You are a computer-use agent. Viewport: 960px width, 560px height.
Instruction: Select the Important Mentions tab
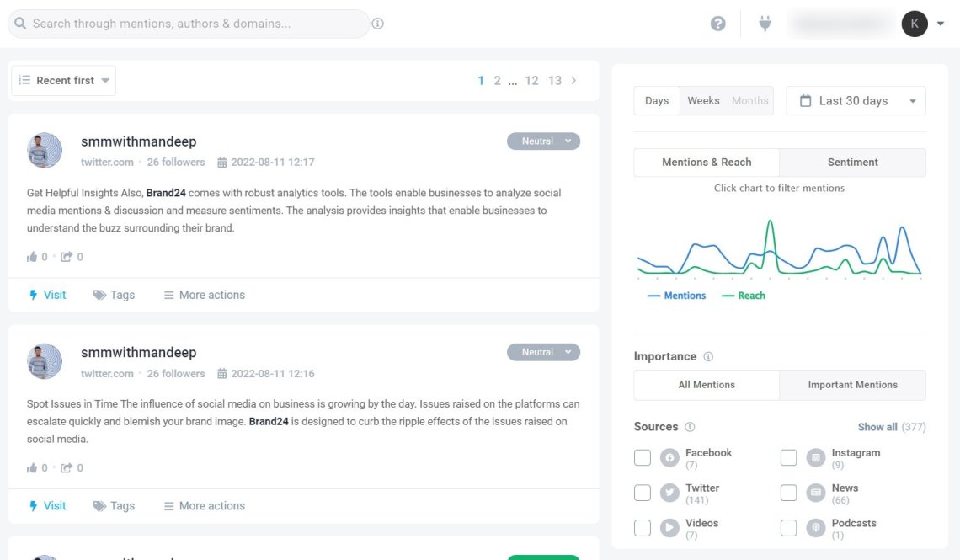[x=852, y=385]
